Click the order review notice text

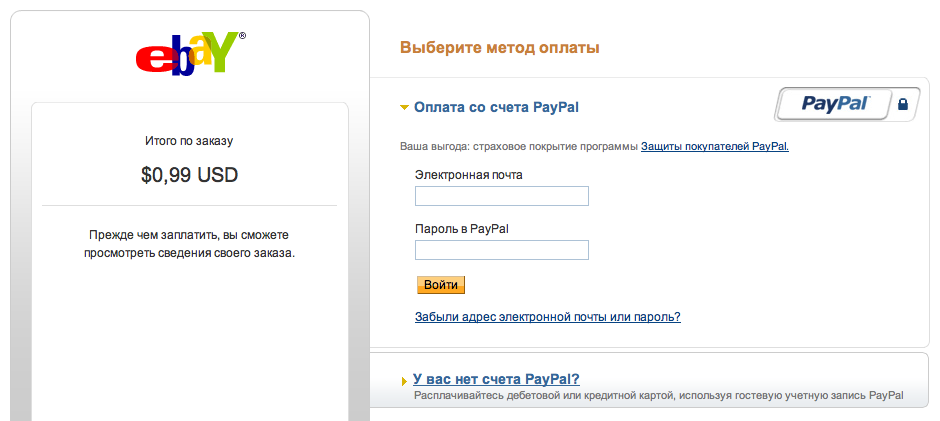[190, 244]
